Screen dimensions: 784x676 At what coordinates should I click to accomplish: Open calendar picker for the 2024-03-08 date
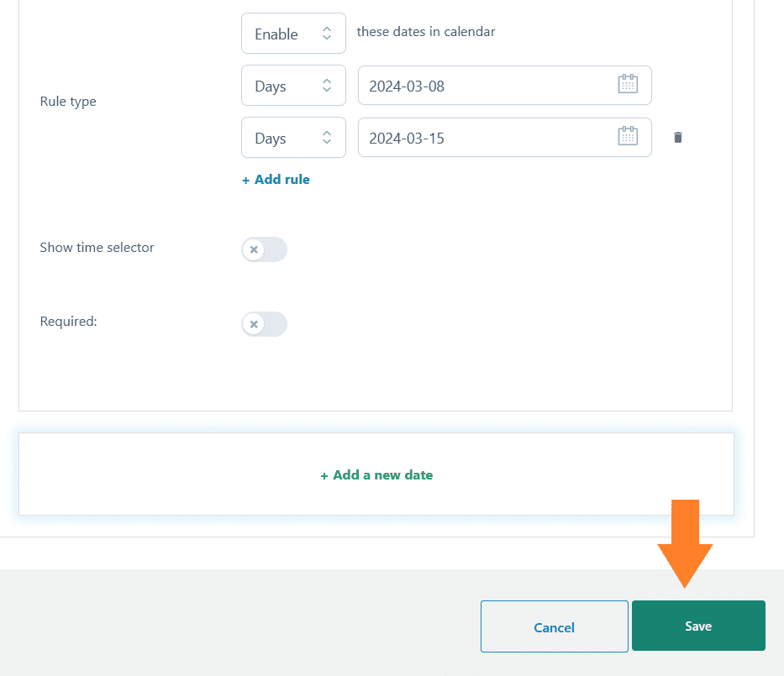628,84
